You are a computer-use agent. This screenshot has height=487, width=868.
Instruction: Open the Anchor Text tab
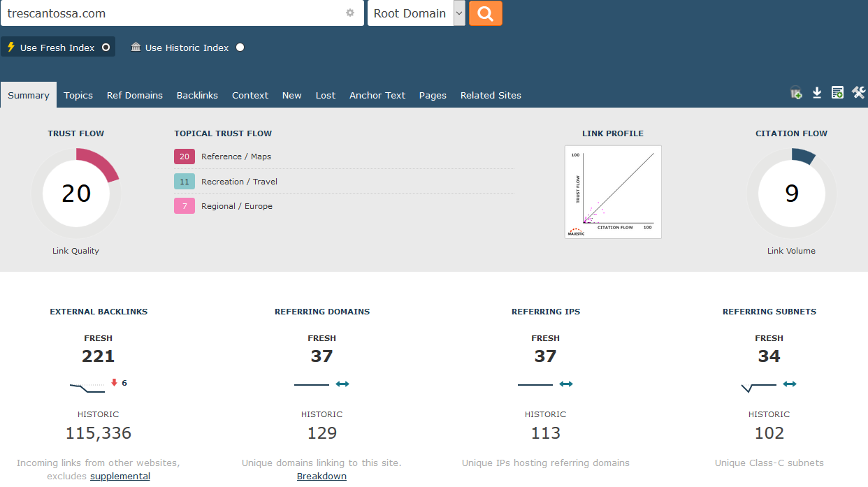377,96
